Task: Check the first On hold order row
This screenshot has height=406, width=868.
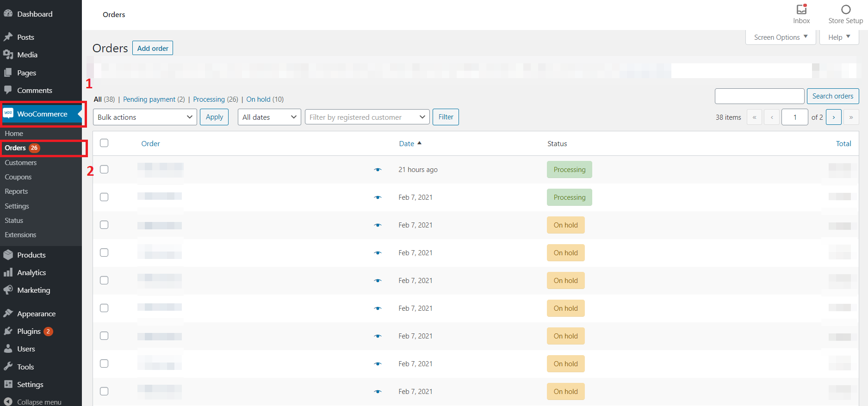Action: (x=104, y=225)
